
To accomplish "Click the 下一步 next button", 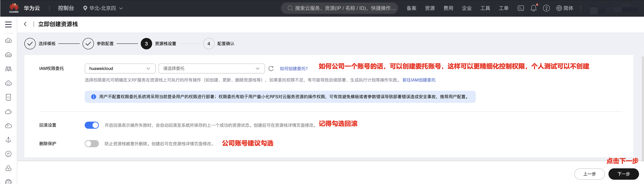I will click(x=623, y=174).
